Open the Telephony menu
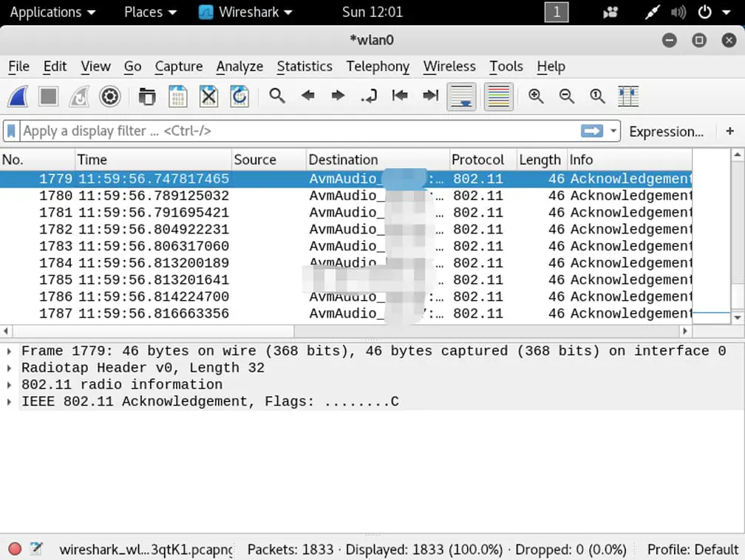 tap(378, 66)
